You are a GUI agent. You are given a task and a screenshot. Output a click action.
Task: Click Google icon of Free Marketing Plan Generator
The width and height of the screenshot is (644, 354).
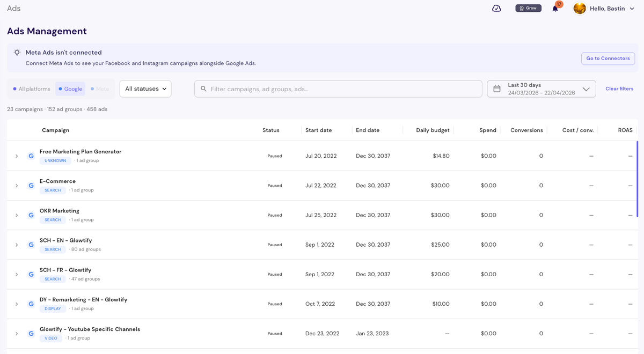click(x=31, y=156)
